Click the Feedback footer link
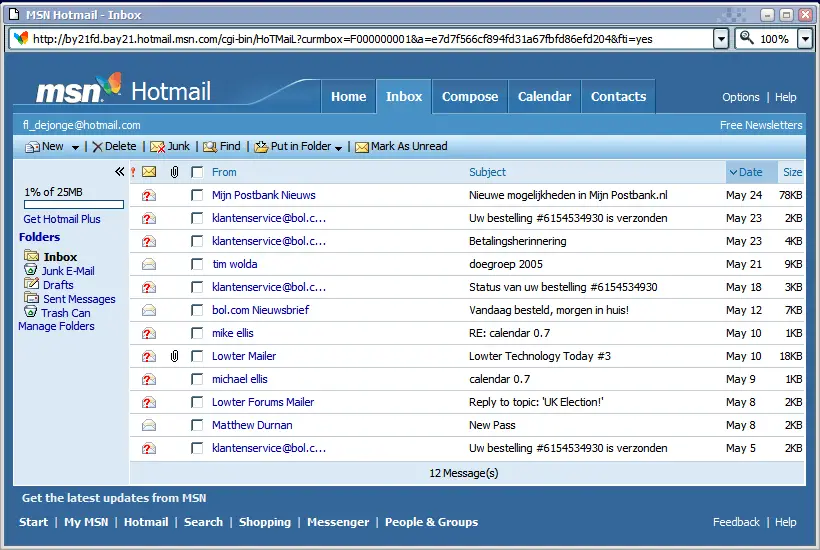 (736, 522)
